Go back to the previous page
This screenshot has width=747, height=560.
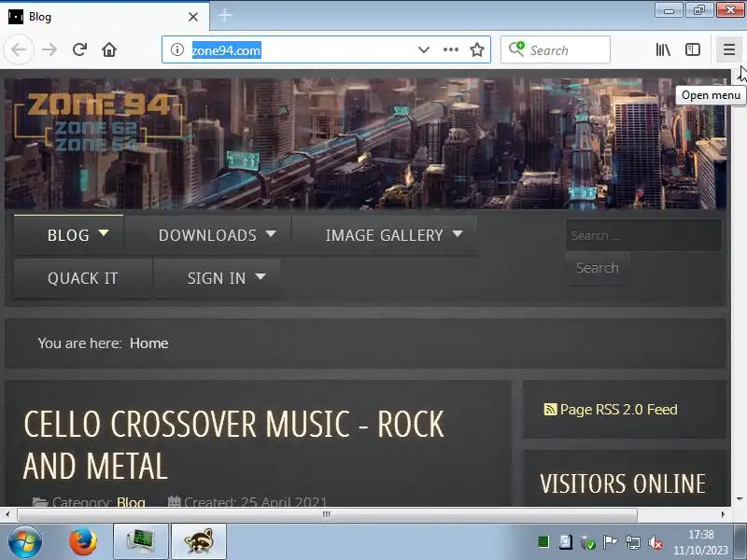19,49
